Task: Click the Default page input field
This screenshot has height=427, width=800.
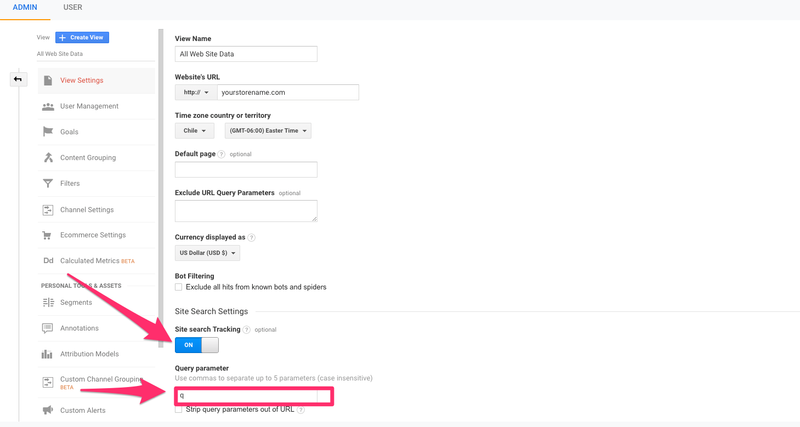Action: coord(246,169)
